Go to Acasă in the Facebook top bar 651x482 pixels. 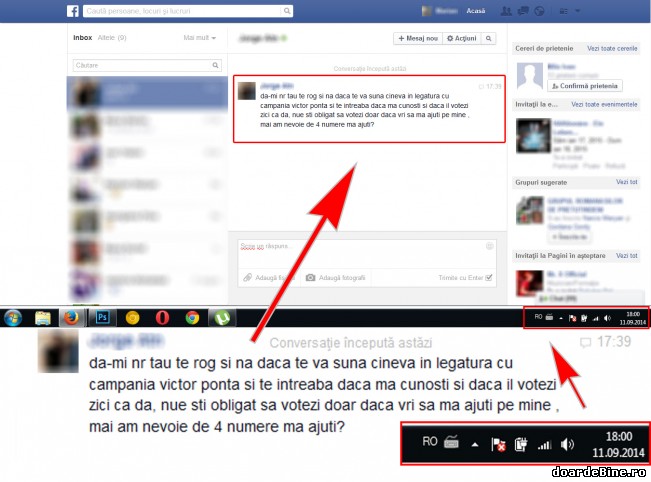click(475, 11)
